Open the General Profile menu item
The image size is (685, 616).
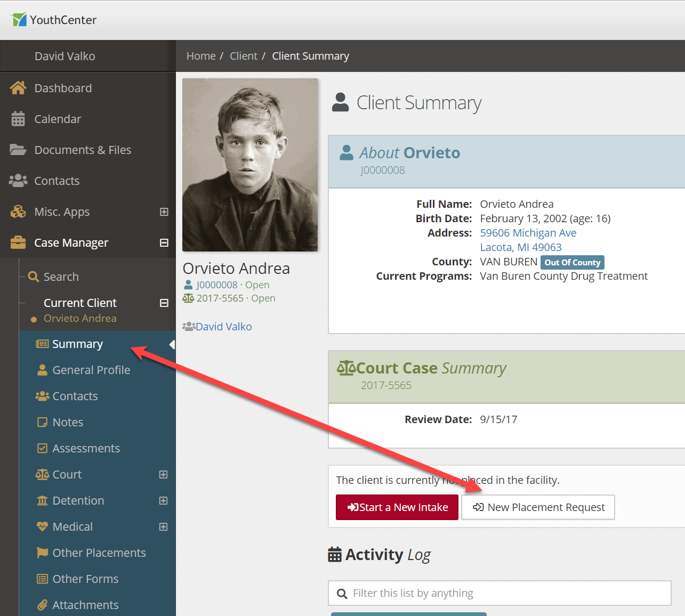coord(91,370)
